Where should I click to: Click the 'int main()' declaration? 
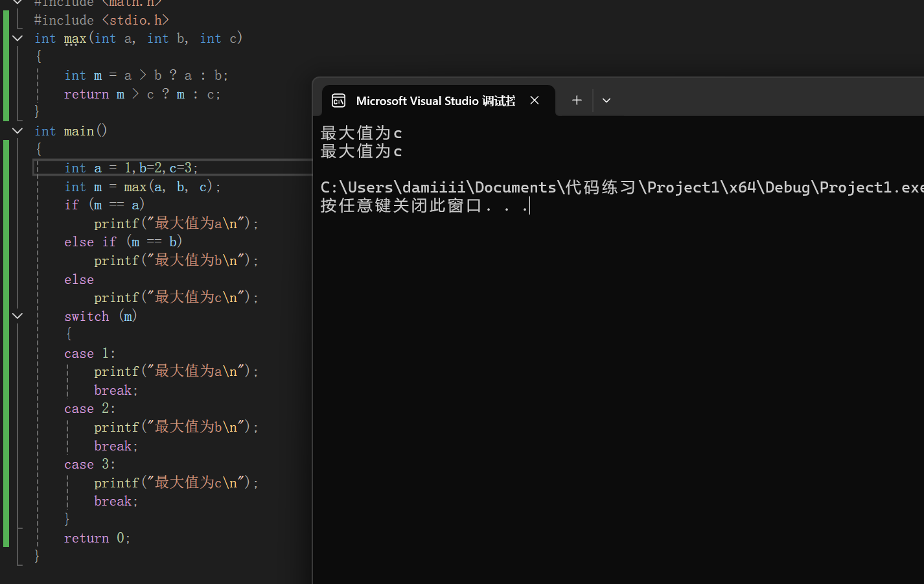coord(71,131)
